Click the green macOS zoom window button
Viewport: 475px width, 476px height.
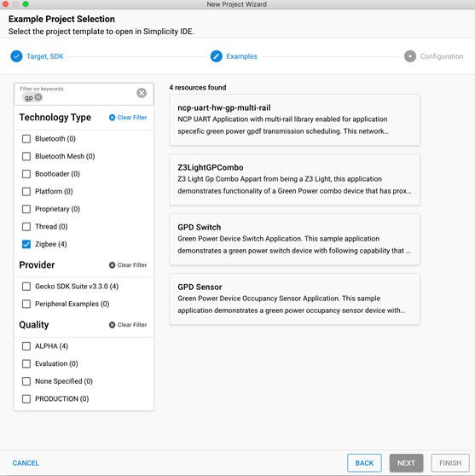[x=26, y=4]
